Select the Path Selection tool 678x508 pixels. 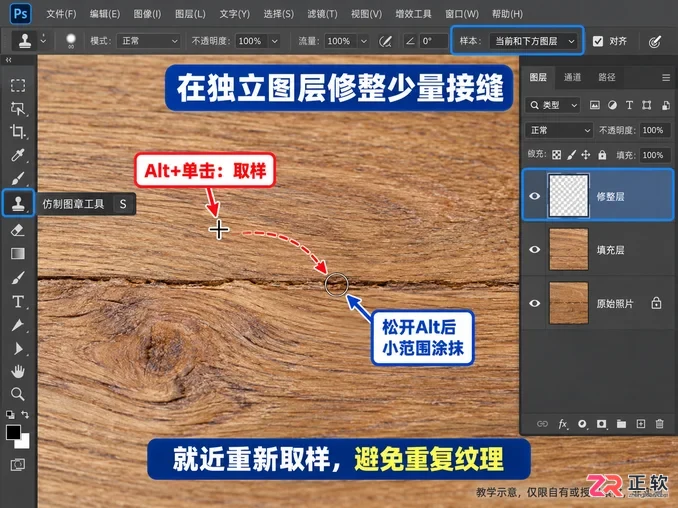[18, 348]
